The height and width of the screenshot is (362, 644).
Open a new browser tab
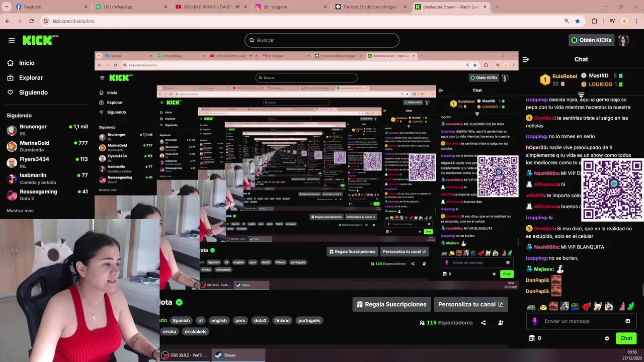coord(497,7)
